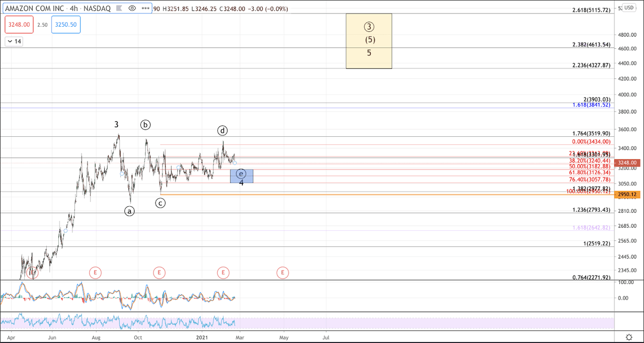Click the 38.20%(3240.44) retracement label
644x343 pixels.
[589, 160]
